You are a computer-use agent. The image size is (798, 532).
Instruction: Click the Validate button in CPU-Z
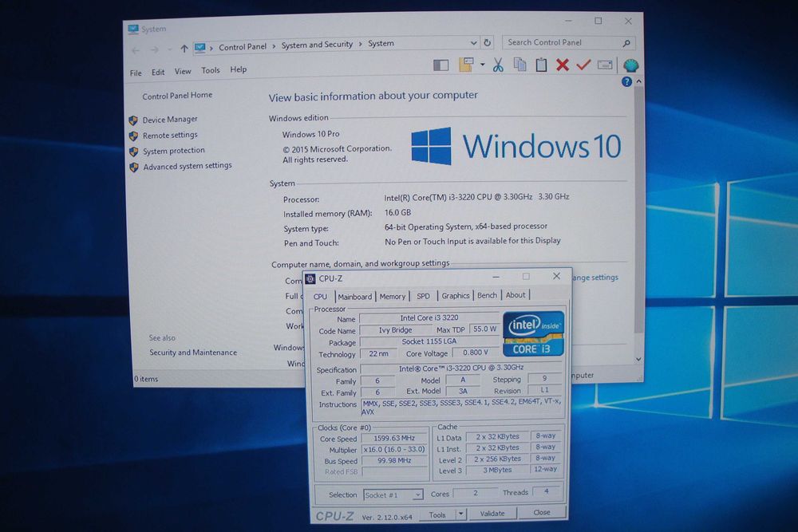point(492,514)
